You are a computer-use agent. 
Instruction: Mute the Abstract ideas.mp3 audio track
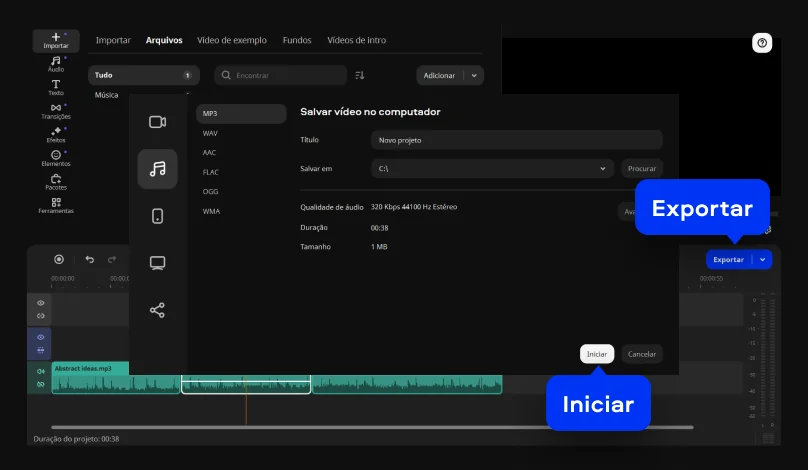41,371
